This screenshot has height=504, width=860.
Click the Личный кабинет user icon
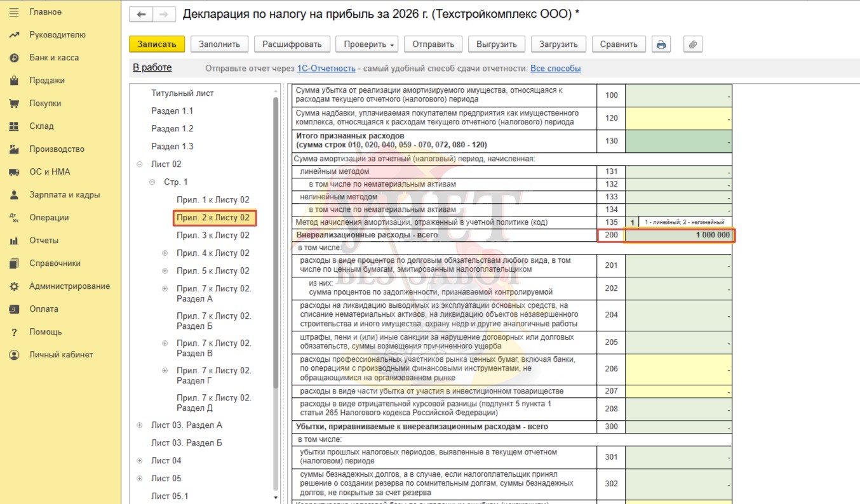tap(14, 355)
